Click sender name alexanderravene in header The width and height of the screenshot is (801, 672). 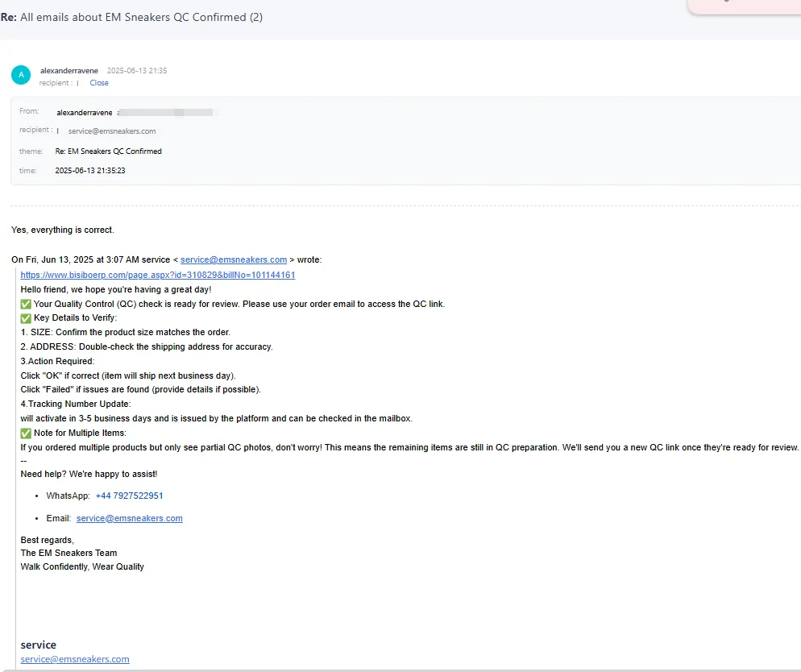pos(69,70)
